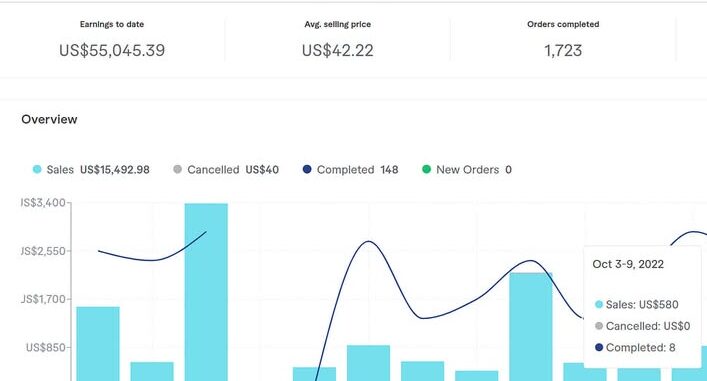Click the dark blue Completed legend dot
The height and width of the screenshot is (381, 707).
(x=307, y=170)
